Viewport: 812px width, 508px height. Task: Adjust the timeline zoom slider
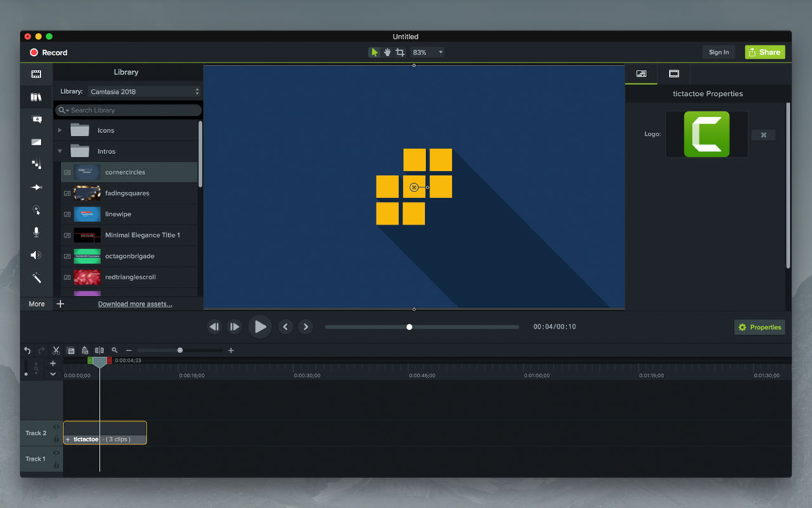point(180,350)
